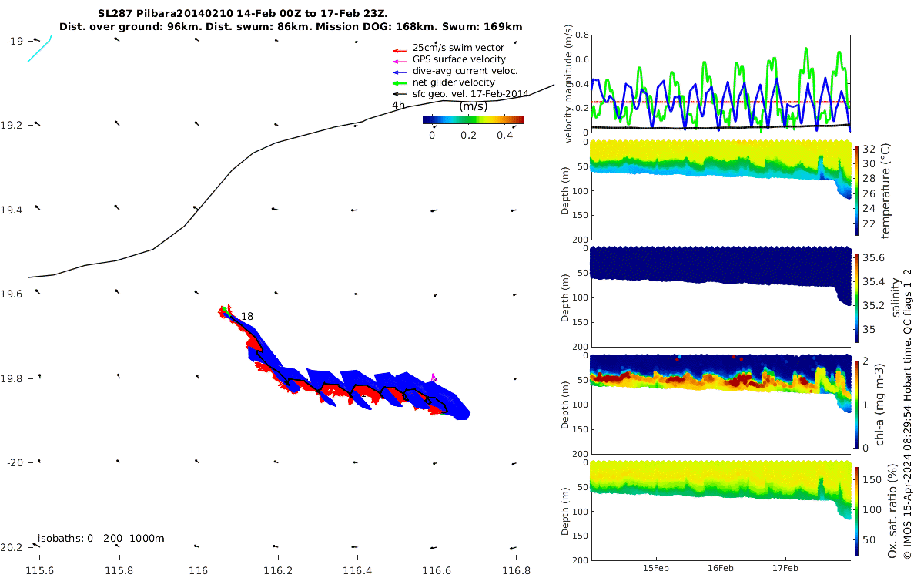Click the magenta GPS marker on the map track
The height and width of the screenshot is (578, 924).
[434, 378]
